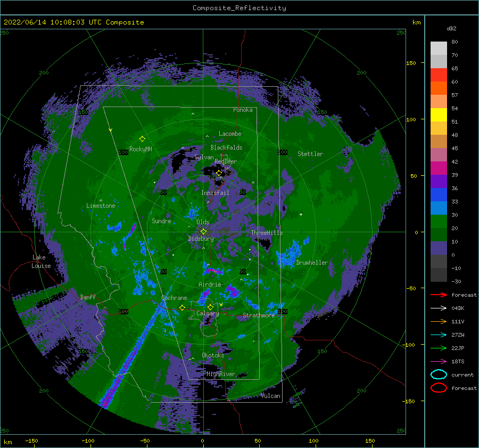Click the slate purple 10 dBZ swatch
This screenshot has height=448, width=479.
[439, 248]
